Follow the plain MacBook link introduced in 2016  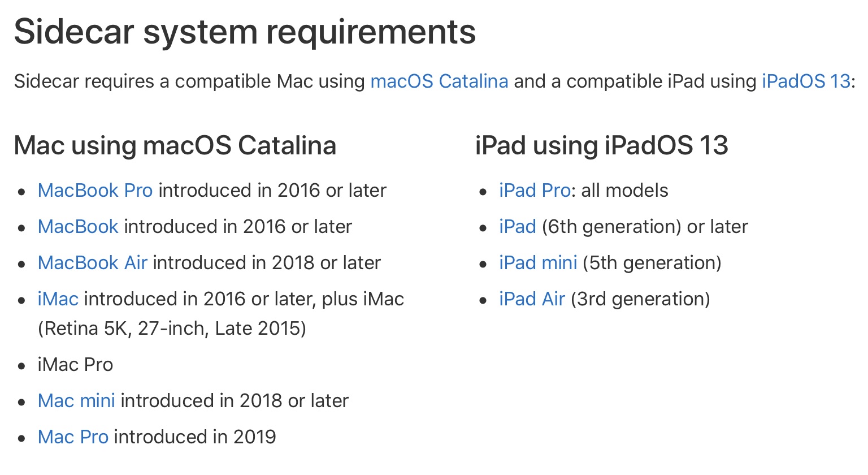click(78, 227)
